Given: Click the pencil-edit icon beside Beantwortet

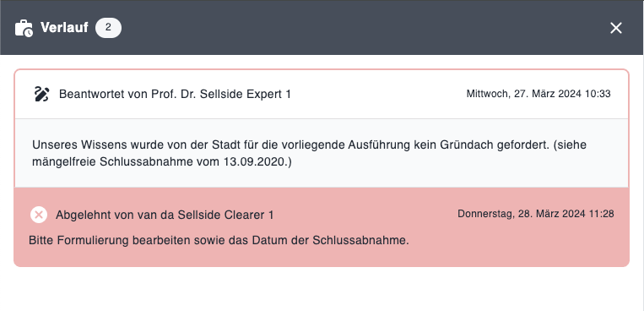Looking at the screenshot, I should click(41, 94).
